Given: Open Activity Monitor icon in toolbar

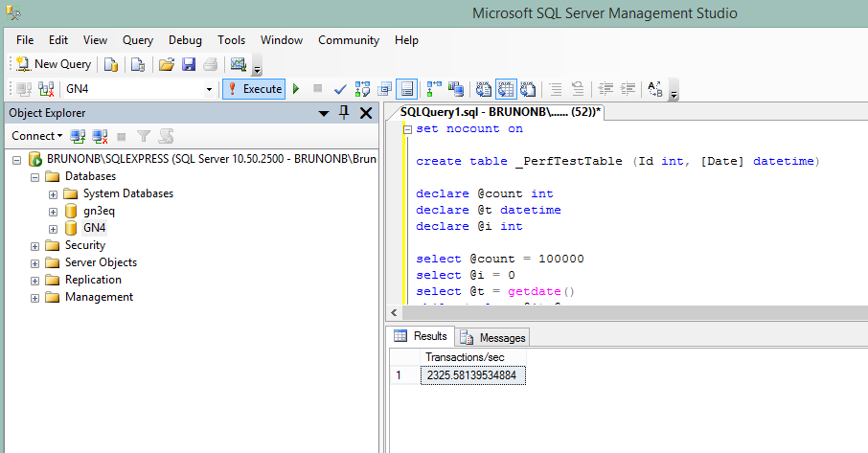Looking at the screenshot, I should click(239, 65).
